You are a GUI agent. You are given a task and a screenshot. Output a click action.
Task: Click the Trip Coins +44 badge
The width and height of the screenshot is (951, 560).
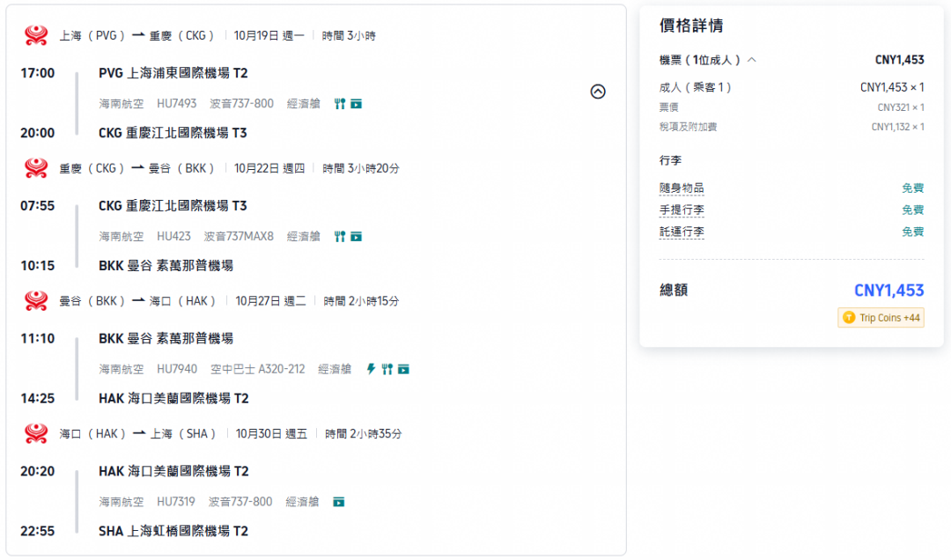pos(881,317)
